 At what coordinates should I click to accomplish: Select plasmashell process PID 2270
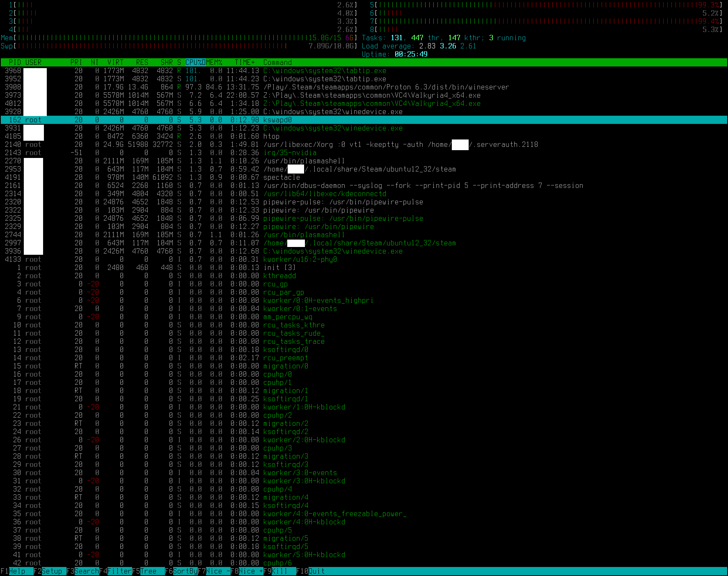(x=364, y=161)
